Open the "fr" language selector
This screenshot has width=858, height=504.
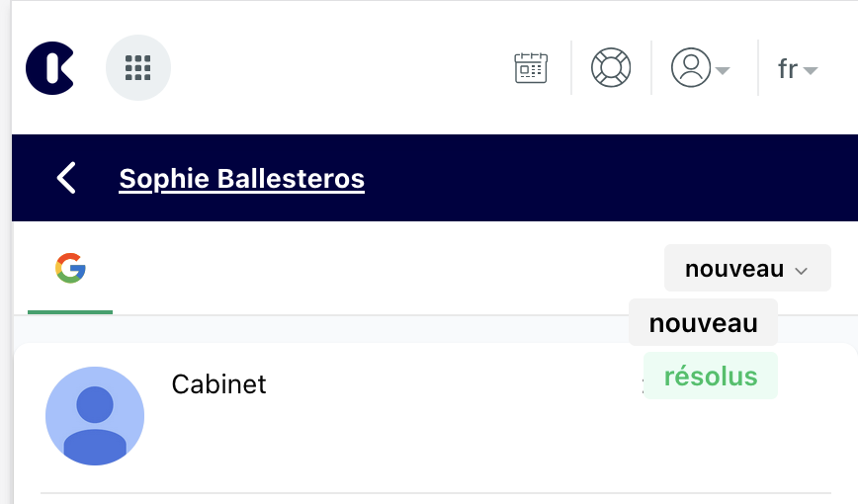click(788, 69)
